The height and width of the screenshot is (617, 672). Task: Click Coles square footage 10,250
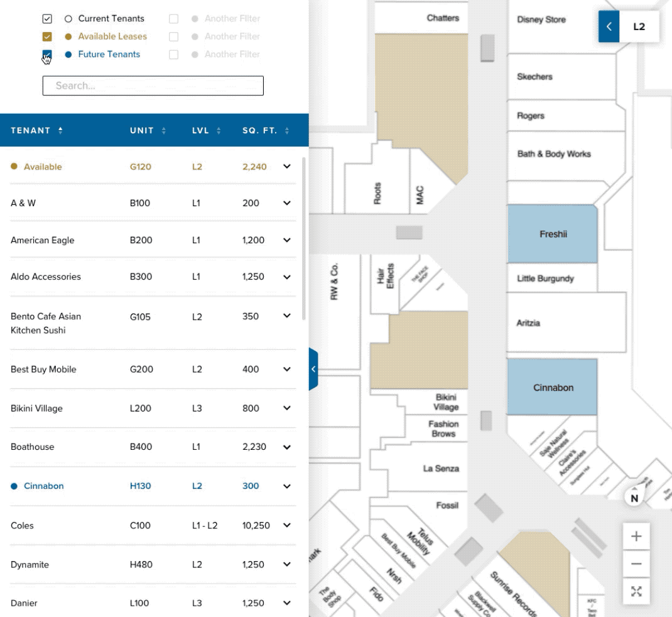click(256, 525)
